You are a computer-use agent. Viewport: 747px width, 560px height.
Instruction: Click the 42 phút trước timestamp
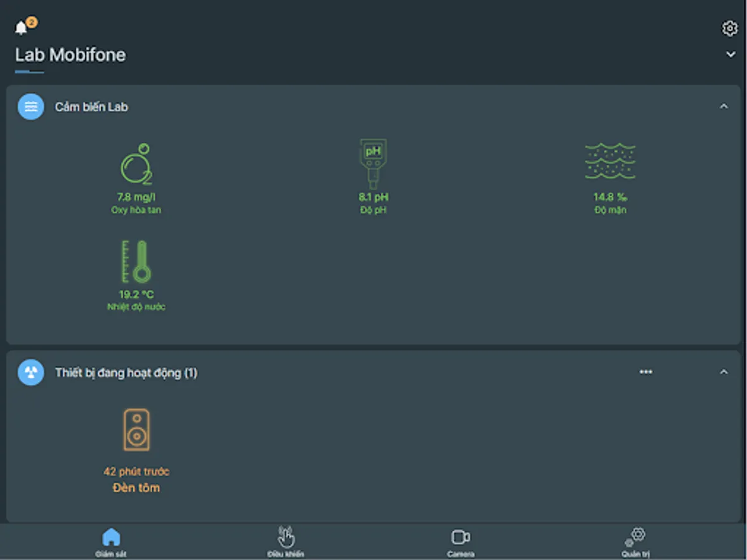coord(136,472)
